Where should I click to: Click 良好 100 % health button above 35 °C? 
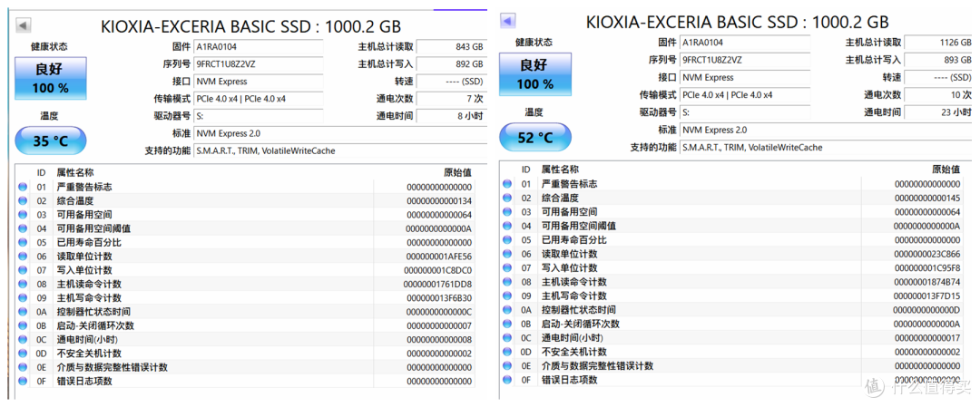click(x=51, y=78)
